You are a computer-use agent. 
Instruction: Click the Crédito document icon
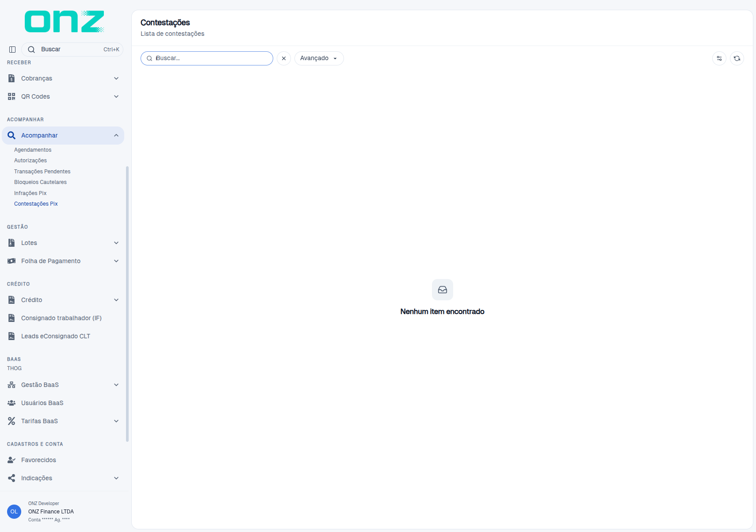click(11, 300)
